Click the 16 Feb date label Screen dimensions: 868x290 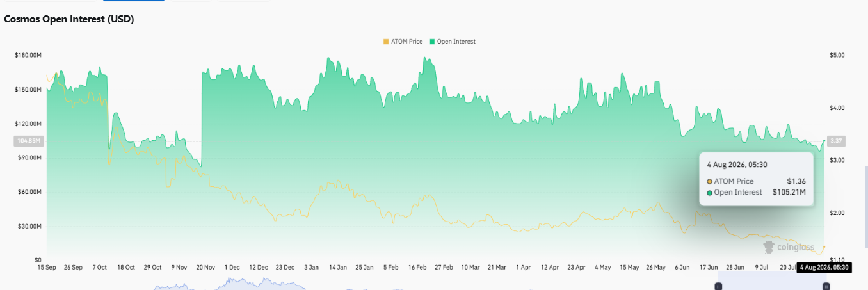pos(417,267)
